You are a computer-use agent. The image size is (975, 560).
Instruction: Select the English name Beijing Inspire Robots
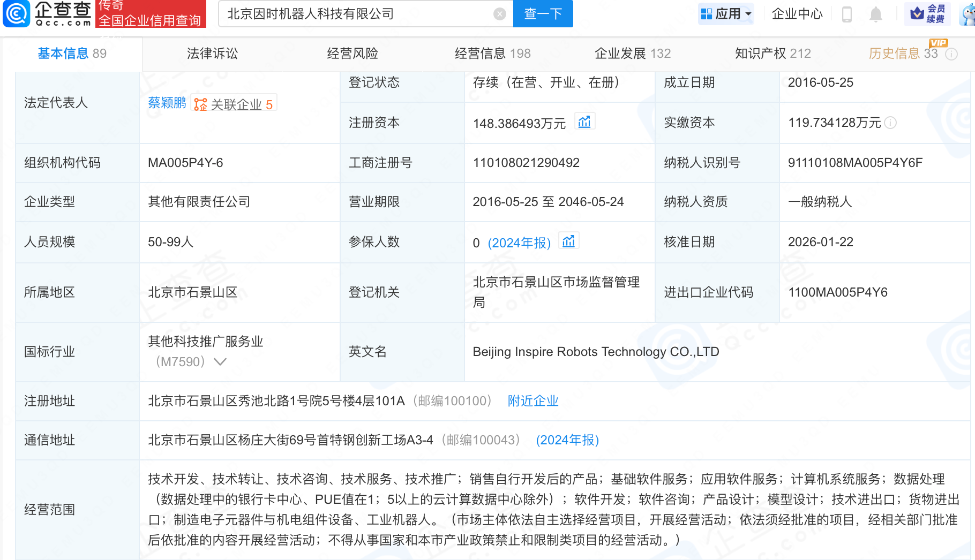pyautogui.click(x=596, y=352)
